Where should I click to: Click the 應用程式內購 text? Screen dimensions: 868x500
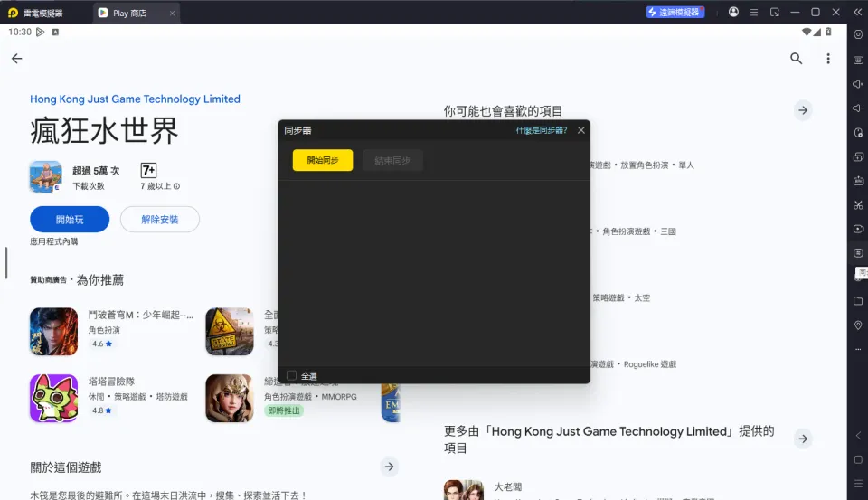(x=53, y=241)
